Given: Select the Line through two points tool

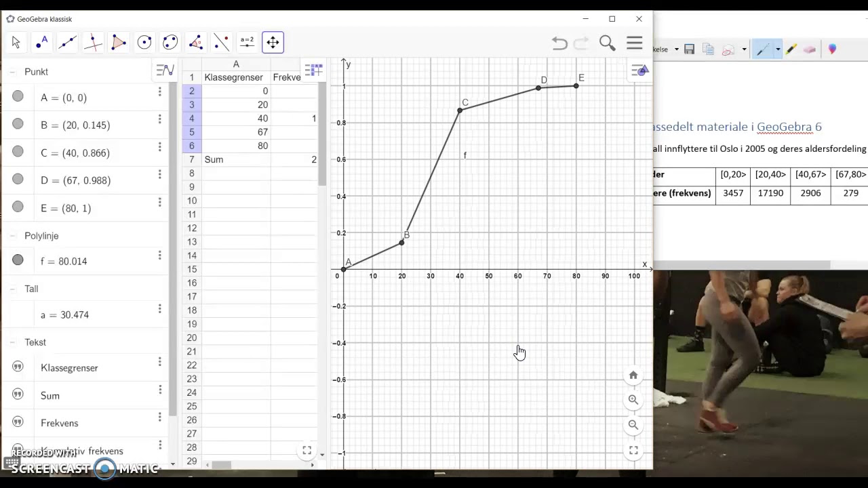Looking at the screenshot, I should pyautogui.click(x=67, y=43).
